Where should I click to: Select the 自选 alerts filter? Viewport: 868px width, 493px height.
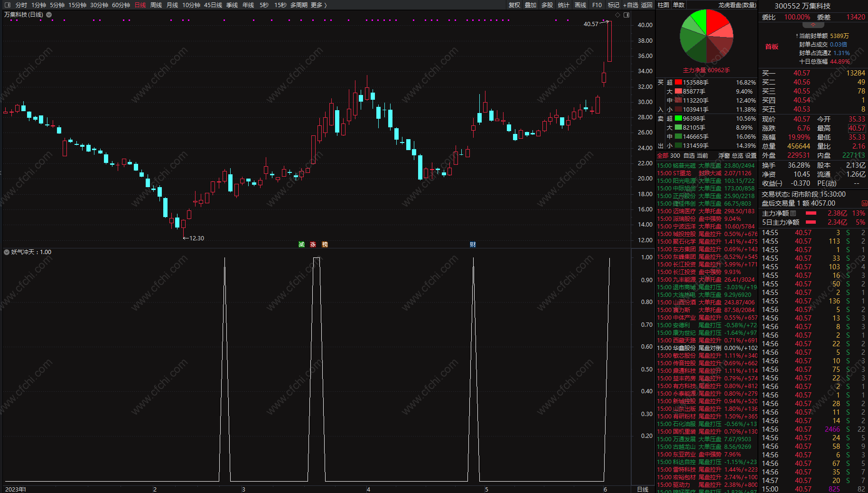(x=689, y=155)
